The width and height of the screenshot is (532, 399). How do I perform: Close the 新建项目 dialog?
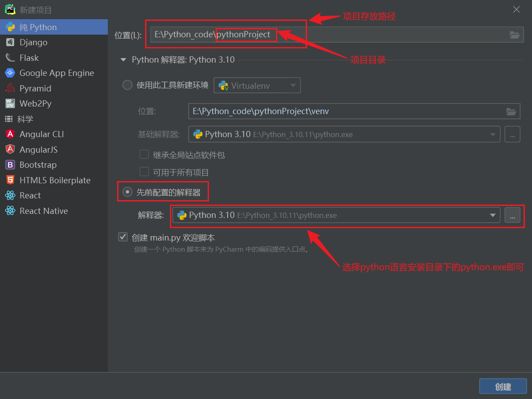[x=516, y=9]
